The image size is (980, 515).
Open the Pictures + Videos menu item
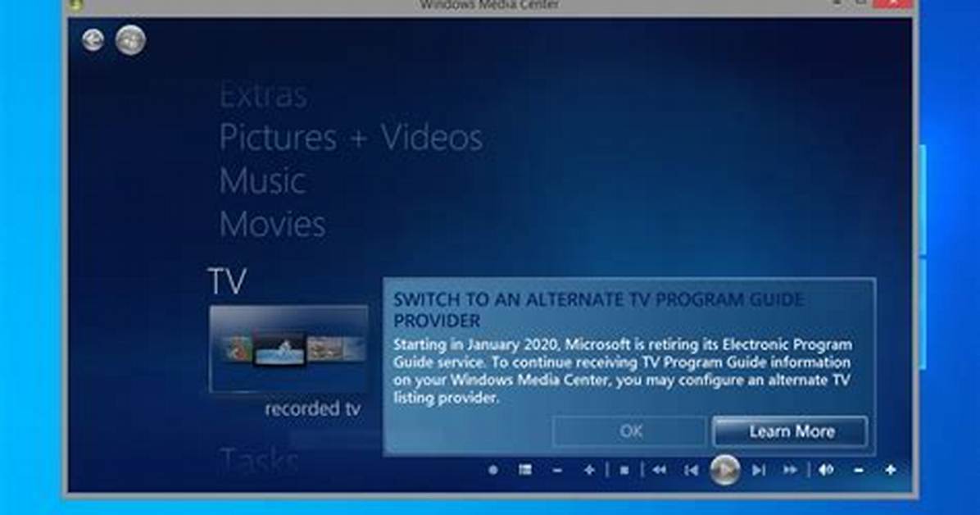click(351, 138)
